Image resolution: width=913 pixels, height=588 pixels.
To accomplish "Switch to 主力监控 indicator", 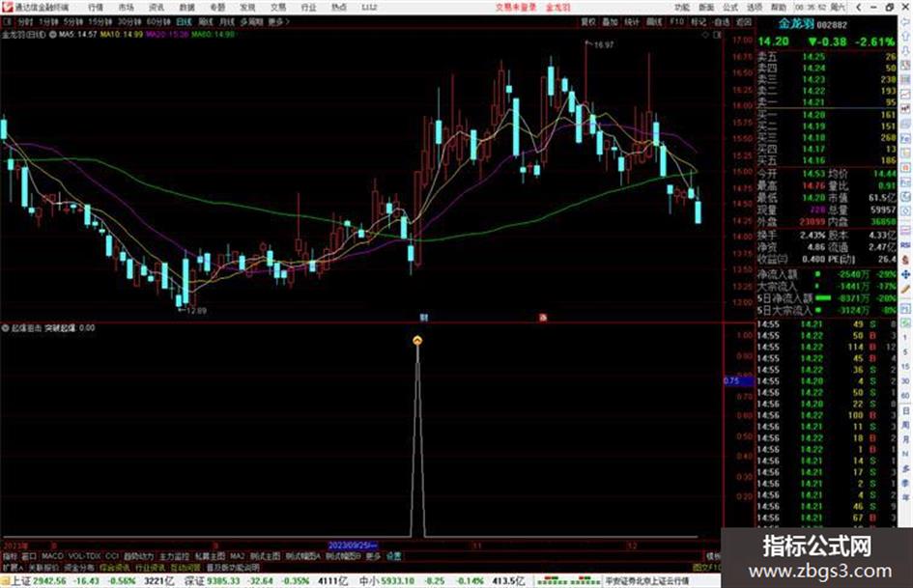I will click(x=174, y=556).
